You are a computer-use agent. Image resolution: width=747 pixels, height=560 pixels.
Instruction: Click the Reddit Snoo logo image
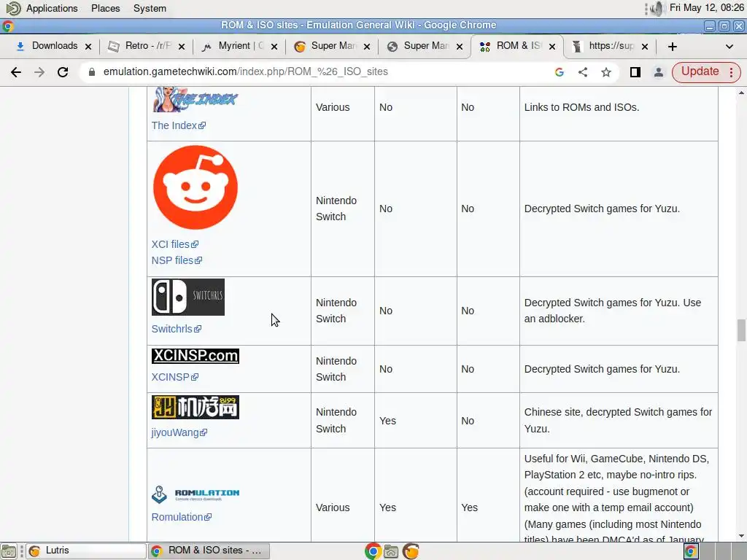(196, 187)
